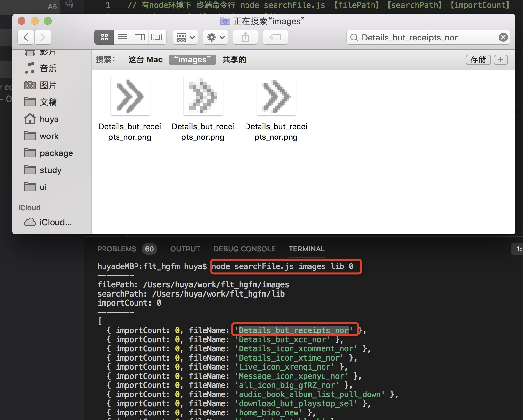Go back in Finder navigation
The width and height of the screenshot is (523, 420).
pos(26,37)
